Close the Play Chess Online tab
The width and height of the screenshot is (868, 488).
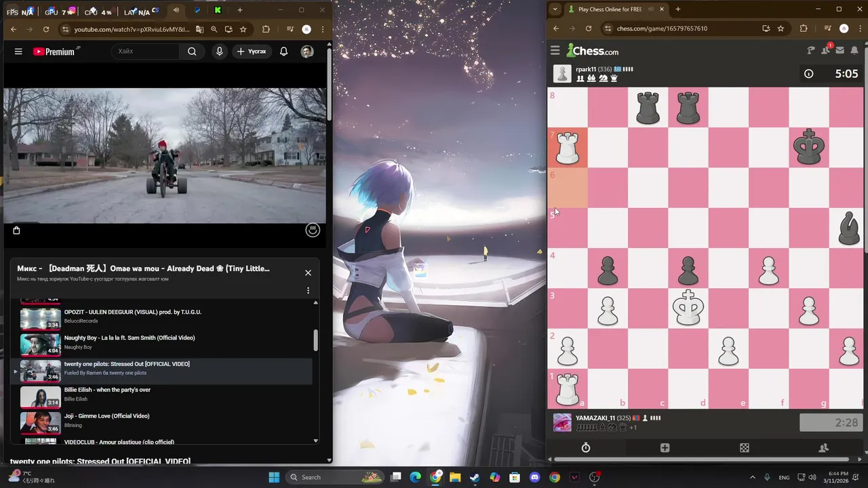662,9
